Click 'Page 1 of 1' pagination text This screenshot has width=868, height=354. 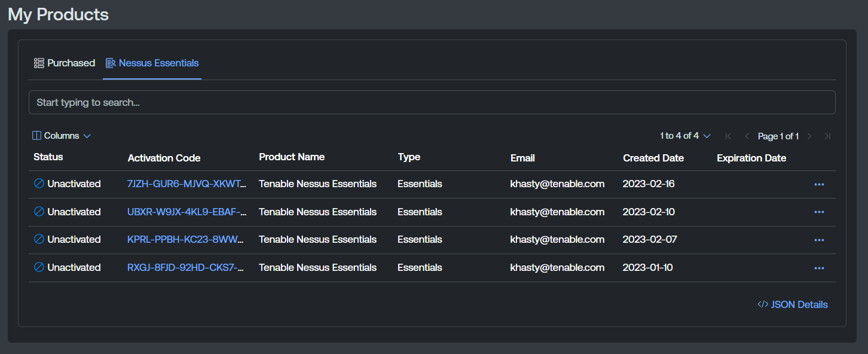[778, 136]
